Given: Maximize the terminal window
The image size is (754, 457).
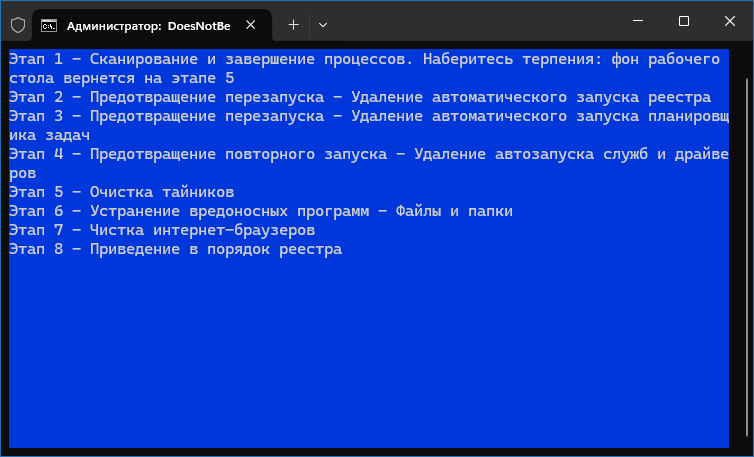Looking at the screenshot, I should [684, 22].
